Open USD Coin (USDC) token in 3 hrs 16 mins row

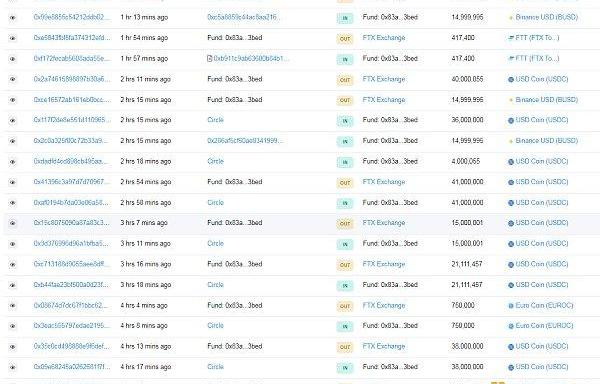pyautogui.click(x=542, y=264)
